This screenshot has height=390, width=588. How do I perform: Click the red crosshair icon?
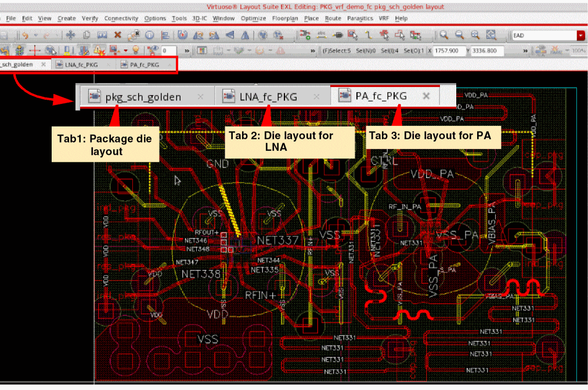[34, 50]
